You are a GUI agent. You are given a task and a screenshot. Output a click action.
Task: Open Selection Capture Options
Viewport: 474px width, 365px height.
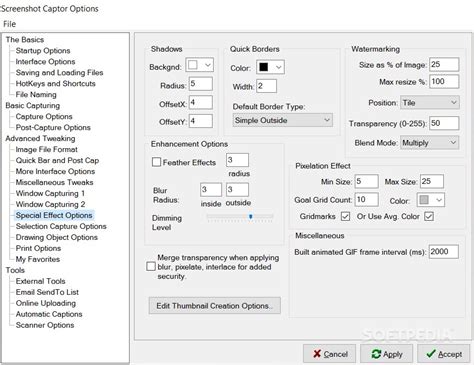pos(61,226)
